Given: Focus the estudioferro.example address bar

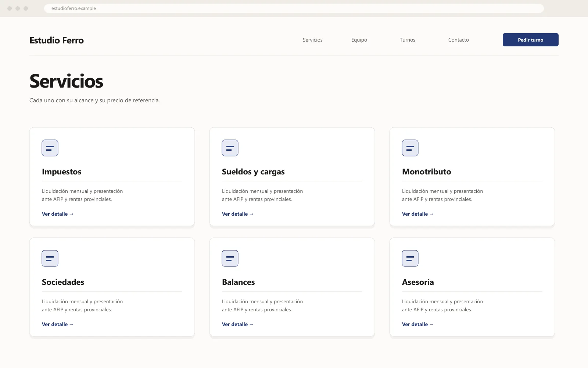Looking at the screenshot, I should pyautogui.click(x=294, y=8).
